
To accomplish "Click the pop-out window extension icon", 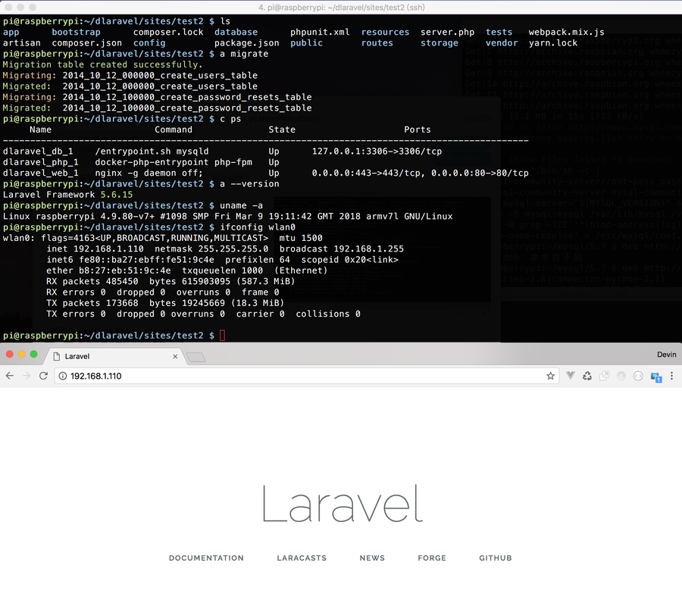I will [x=604, y=376].
